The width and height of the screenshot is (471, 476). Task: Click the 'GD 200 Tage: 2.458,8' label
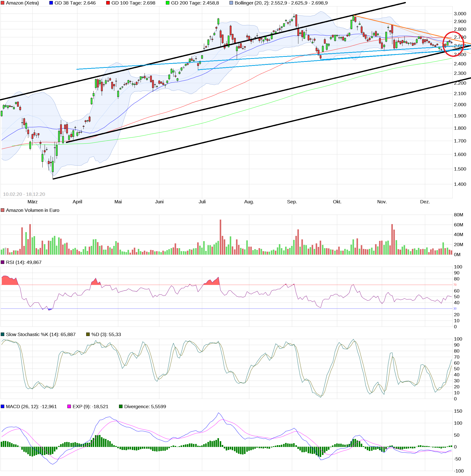(195, 3)
